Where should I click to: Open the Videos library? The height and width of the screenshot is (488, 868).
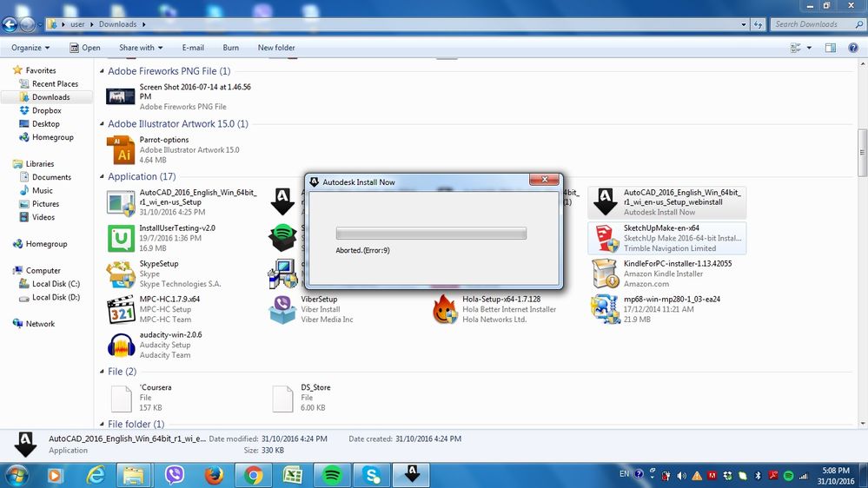tap(43, 217)
